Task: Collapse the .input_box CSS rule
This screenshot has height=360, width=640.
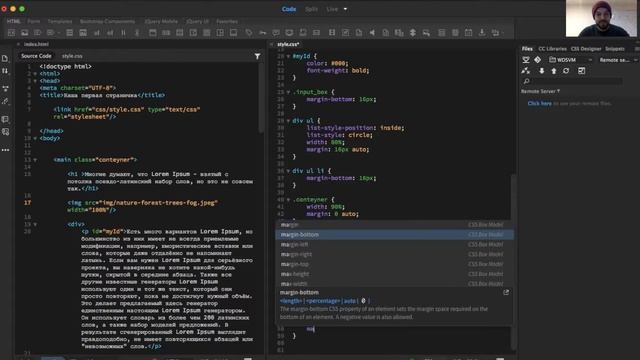Action: point(288,92)
